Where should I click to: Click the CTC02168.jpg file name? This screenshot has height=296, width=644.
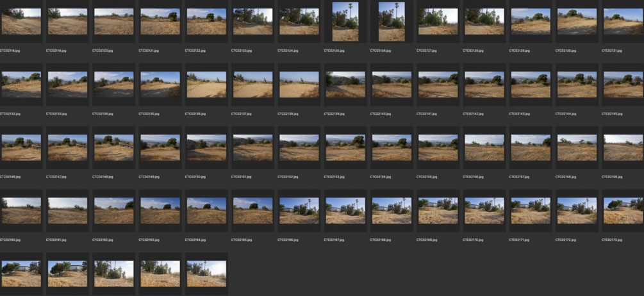(381, 240)
